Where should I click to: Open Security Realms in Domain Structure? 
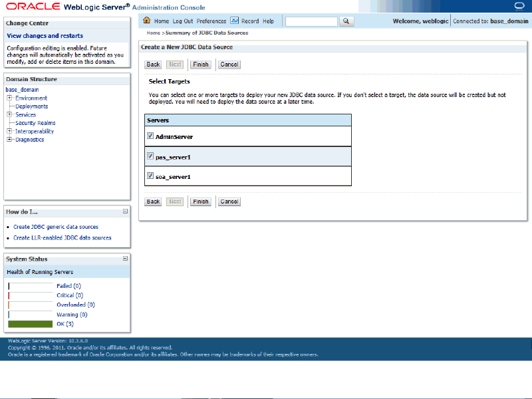tap(35, 123)
